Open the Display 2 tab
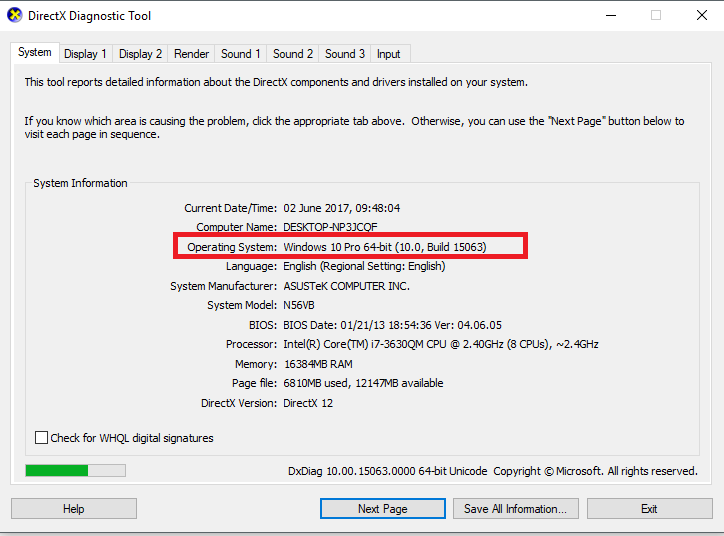724x536 pixels. (x=140, y=54)
